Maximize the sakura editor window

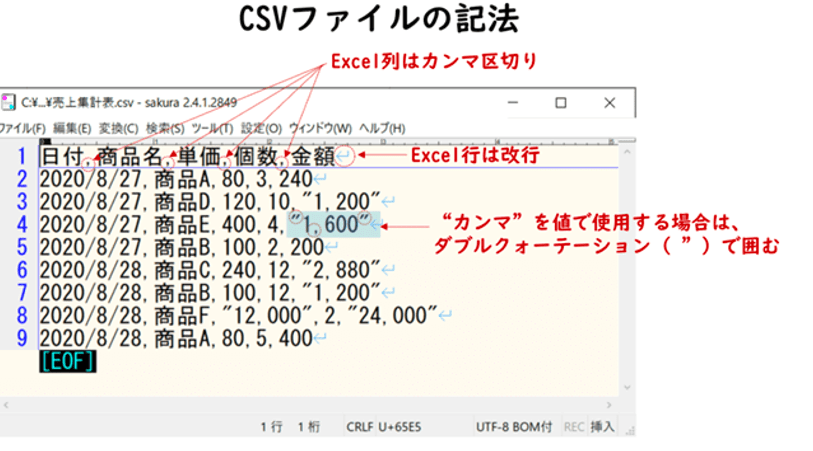click(561, 103)
